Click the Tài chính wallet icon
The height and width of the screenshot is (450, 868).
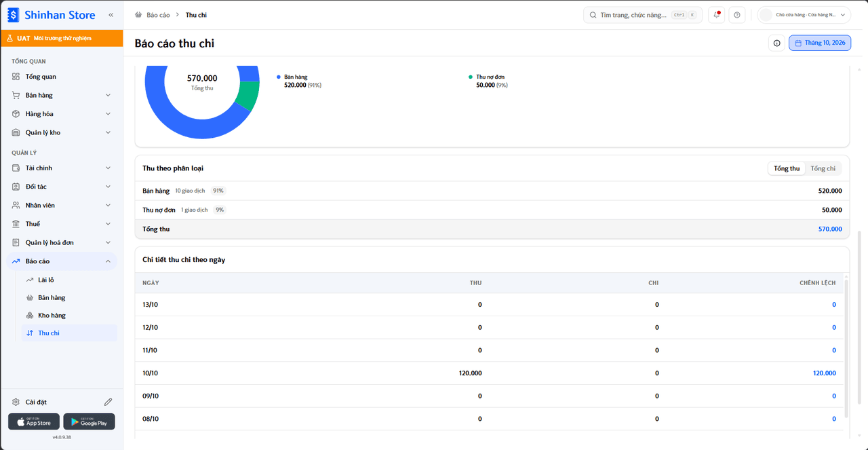click(16, 168)
